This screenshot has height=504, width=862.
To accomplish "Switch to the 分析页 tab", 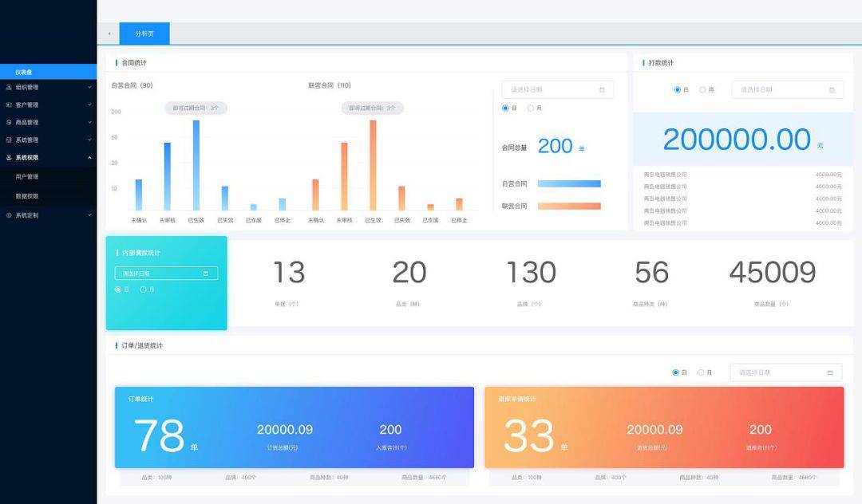I will coord(144,33).
